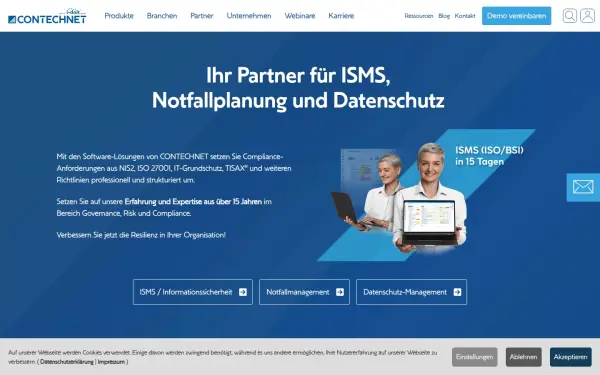
Task: Open Datenschutz-Management button
Action: tap(411, 292)
